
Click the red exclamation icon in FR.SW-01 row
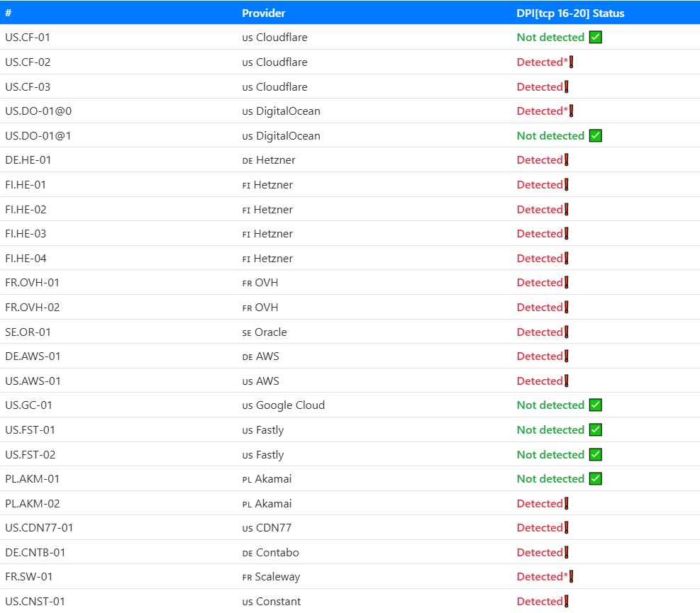[572, 576]
